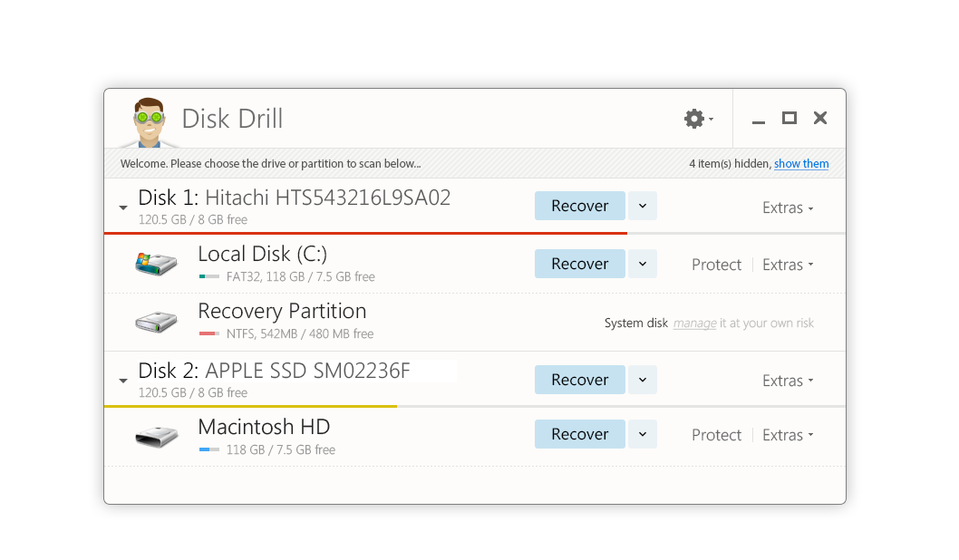Open recover options dropdown for Macintosh HD
This screenshot has height=560, width=959.
(642, 434)
